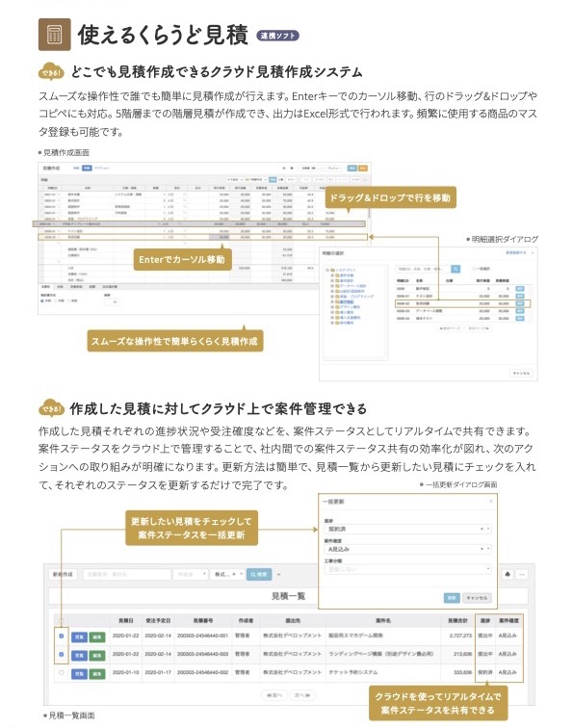This screenshot has width=573, height=728.
Task: Close the 一括更新 dialog with the x
Action: [x=491, y=502]
